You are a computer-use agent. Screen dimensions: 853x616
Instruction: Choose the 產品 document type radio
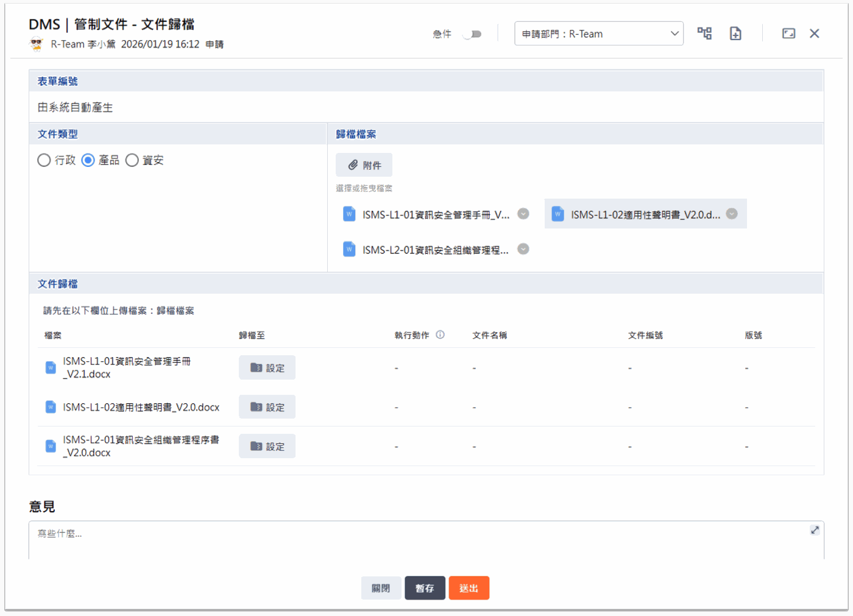(x=88, y=160)
